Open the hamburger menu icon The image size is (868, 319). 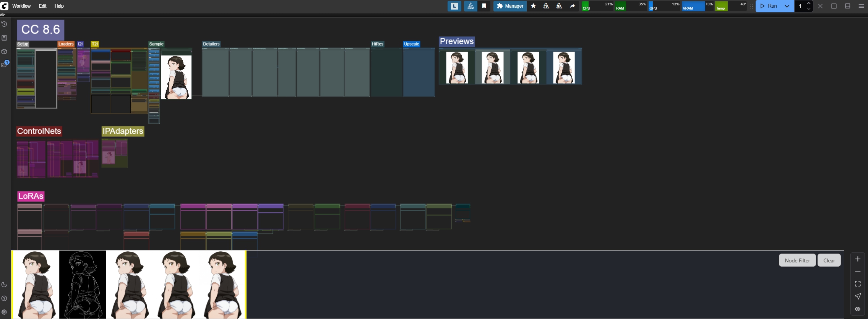(861, 6)
